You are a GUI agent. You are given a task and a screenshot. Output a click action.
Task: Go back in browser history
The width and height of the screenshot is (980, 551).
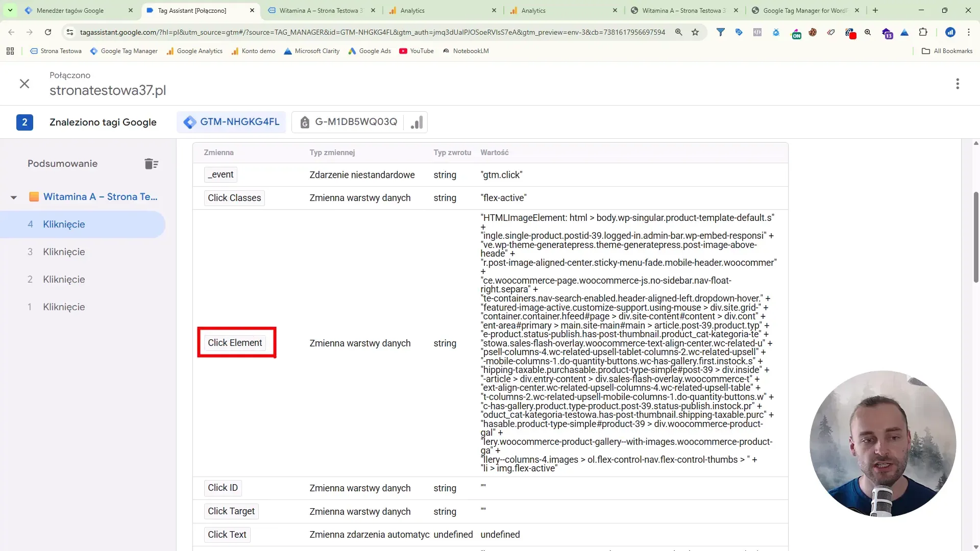pos(11,32)
